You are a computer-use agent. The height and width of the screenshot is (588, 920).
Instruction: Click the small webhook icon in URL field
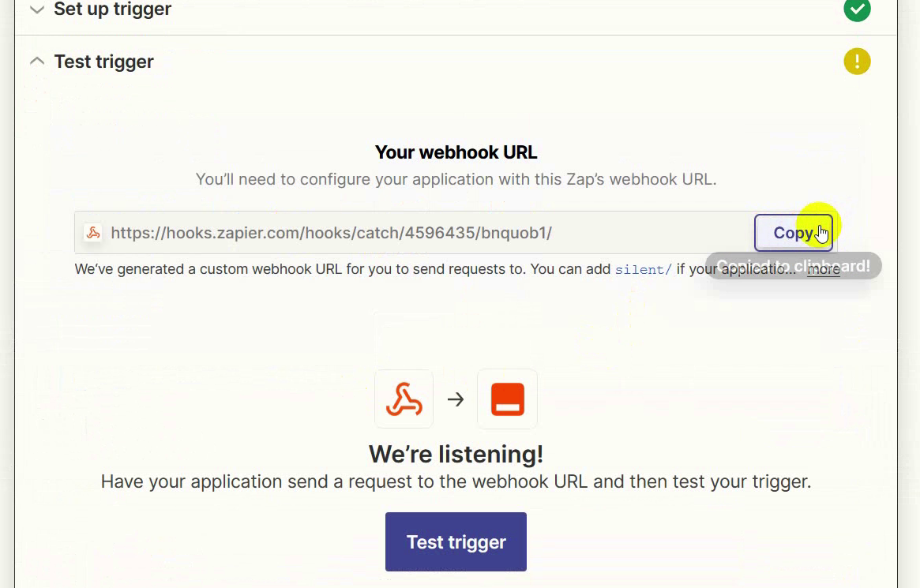click(x=93, y=233)
